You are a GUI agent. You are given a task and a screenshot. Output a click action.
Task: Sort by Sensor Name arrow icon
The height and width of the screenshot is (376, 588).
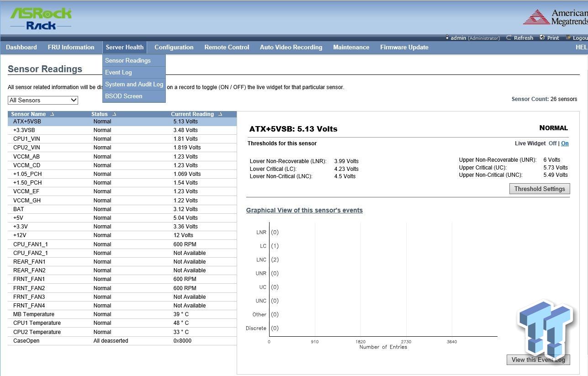(x=52, y=114)
